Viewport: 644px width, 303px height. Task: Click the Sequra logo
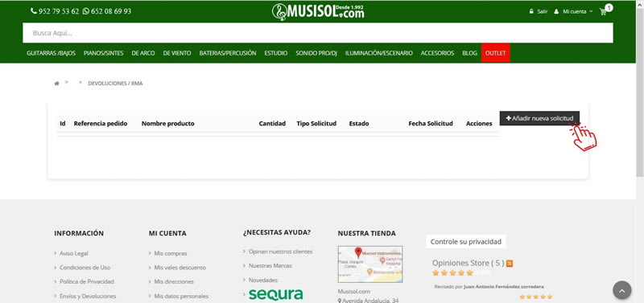(x=276, y=294)
